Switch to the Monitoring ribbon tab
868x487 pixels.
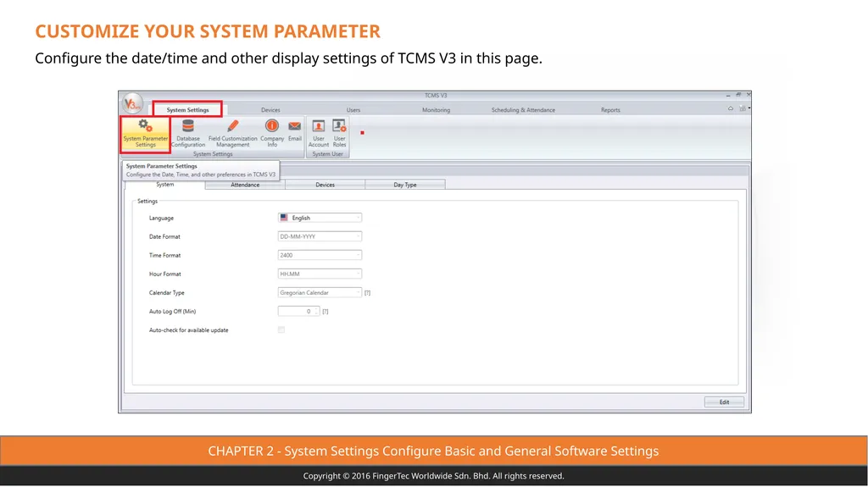[437, 110]
